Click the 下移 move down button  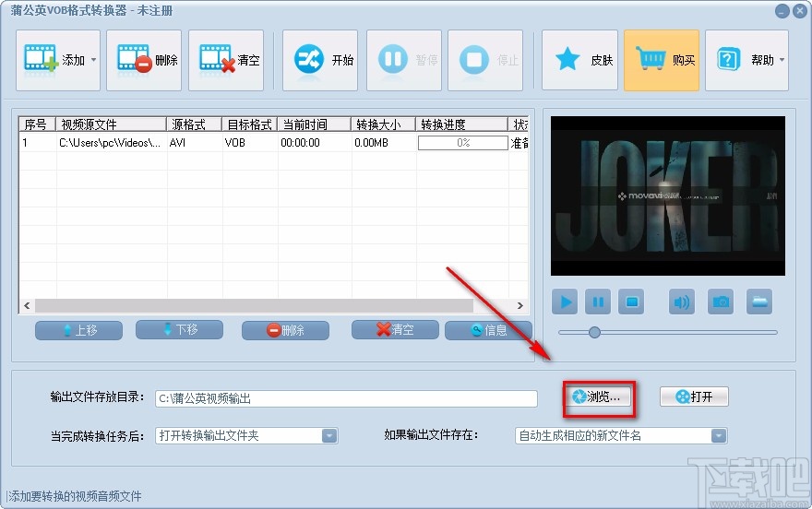[179, 329]
